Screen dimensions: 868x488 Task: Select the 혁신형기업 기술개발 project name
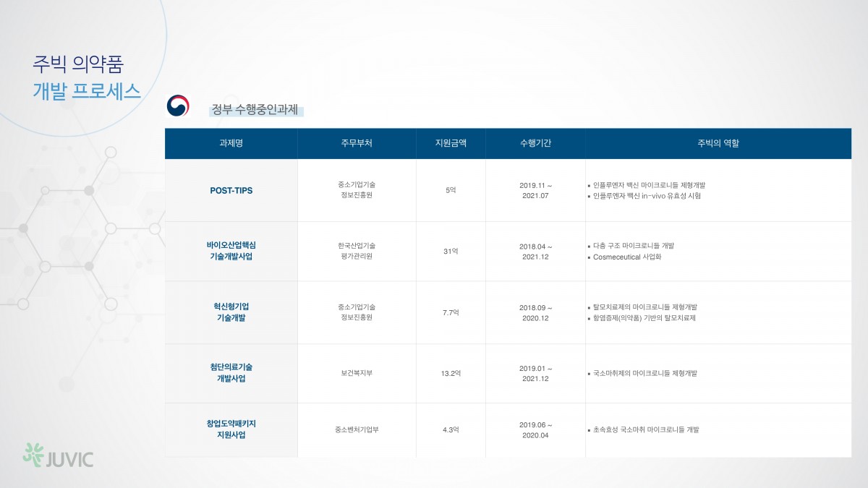(x=231, y=312)
